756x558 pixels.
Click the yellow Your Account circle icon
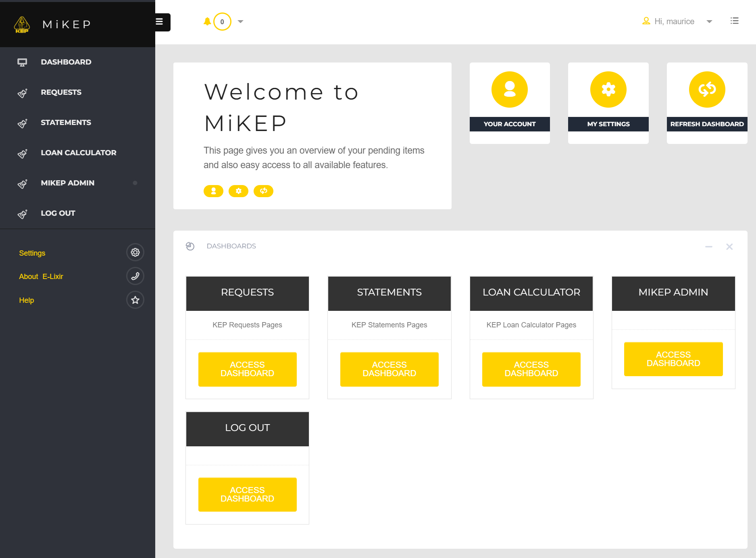(509, 90)
